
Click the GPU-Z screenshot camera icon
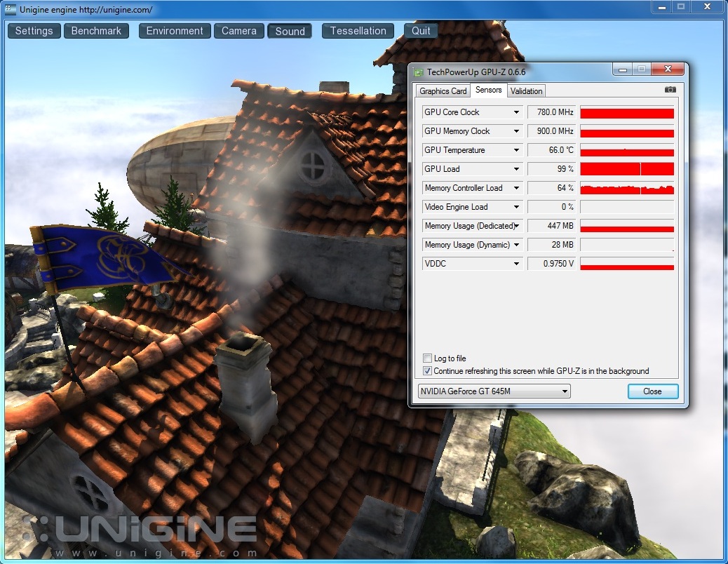(x=670, y=90)
